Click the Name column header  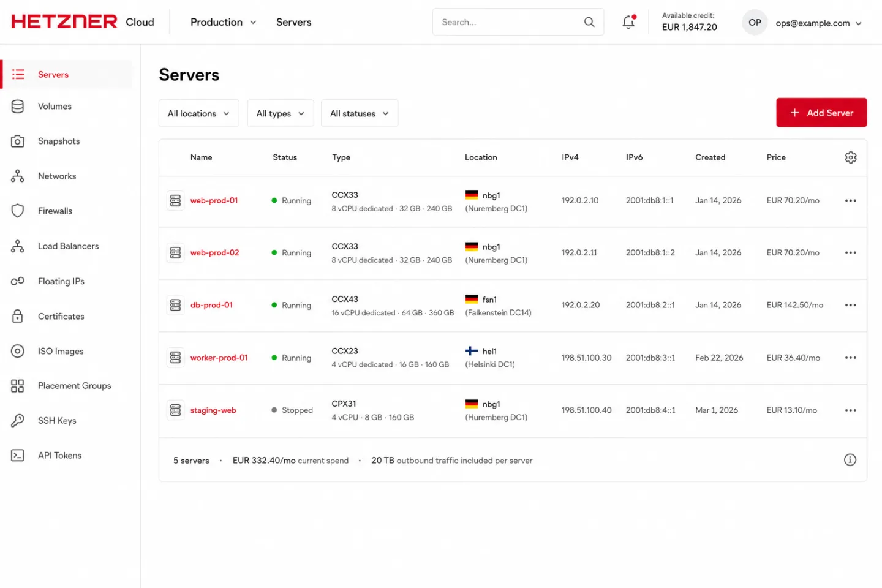[x=201, y=157]
